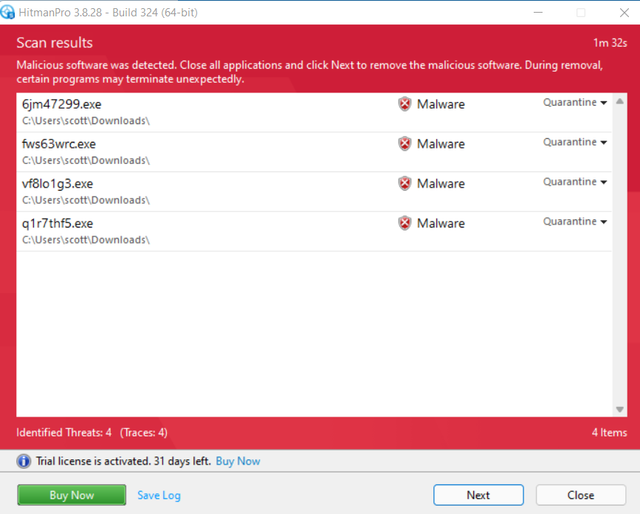Click the scrollbar up arrow in results list
The width and height of the screenshot is (640, 514).
620,101
